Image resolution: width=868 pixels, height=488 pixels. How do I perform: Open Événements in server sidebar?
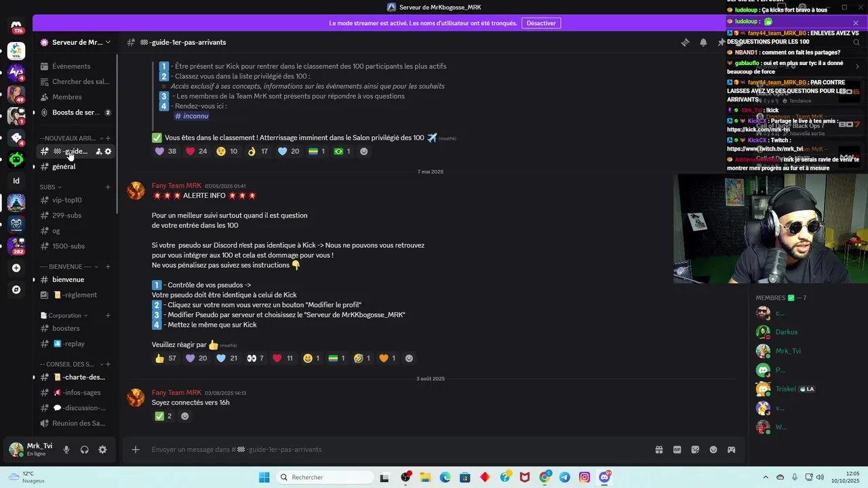tap(75, 66)
